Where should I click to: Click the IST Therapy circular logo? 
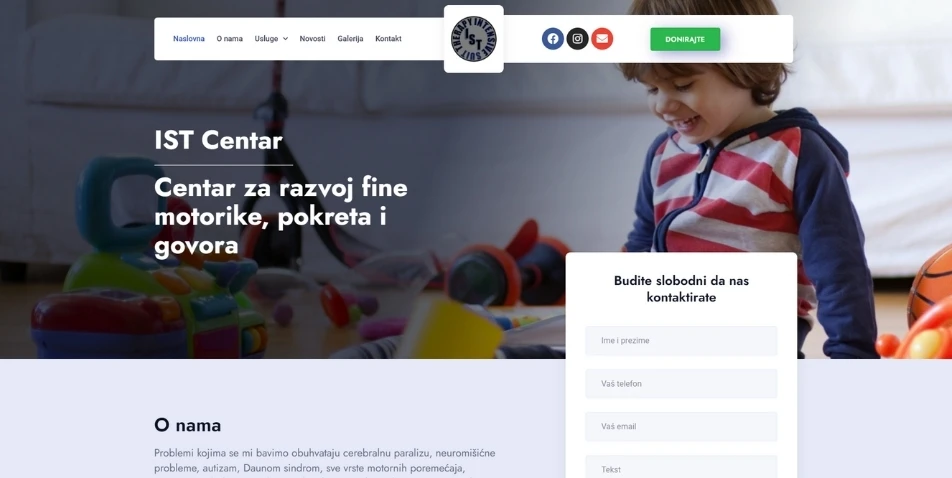click(x=474, y=39)
